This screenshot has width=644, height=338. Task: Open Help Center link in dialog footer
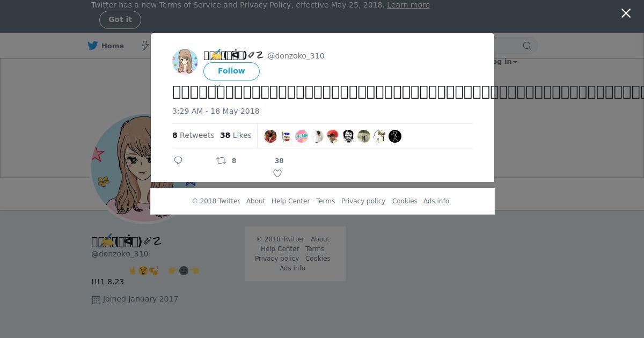pos(290,201)
